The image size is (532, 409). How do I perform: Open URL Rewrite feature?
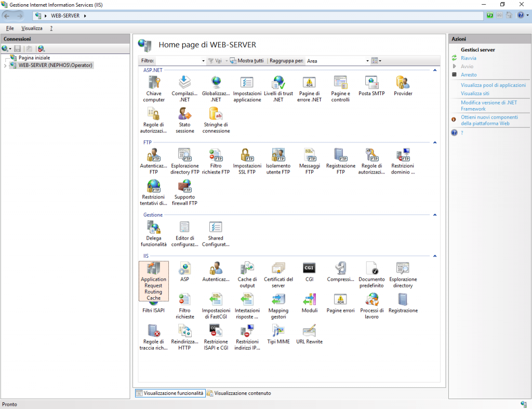(310, 334)
